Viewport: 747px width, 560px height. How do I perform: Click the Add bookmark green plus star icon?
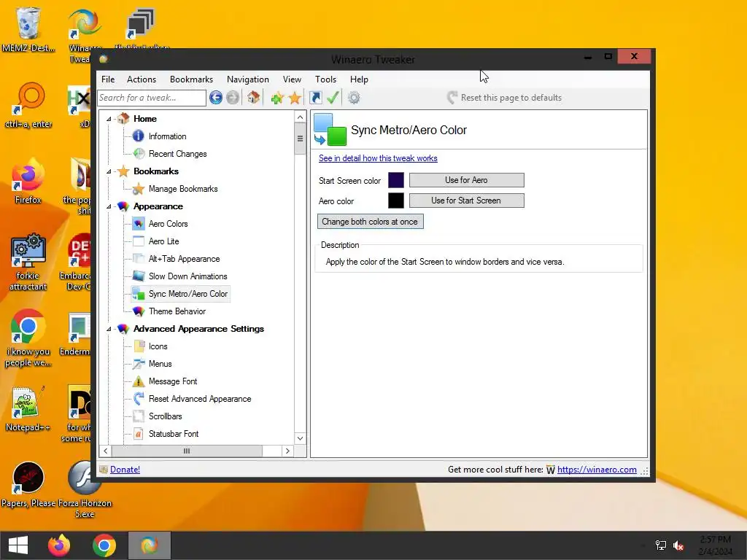point(276,98)
